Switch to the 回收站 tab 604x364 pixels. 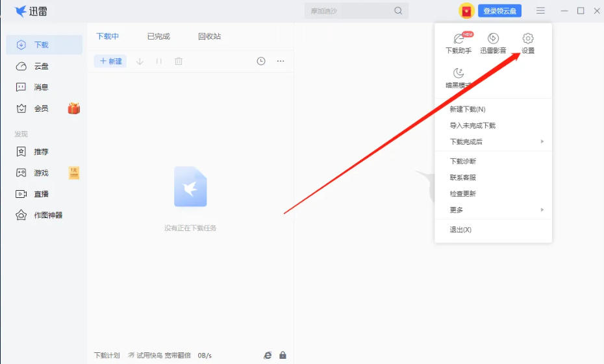tap(210, 36)
